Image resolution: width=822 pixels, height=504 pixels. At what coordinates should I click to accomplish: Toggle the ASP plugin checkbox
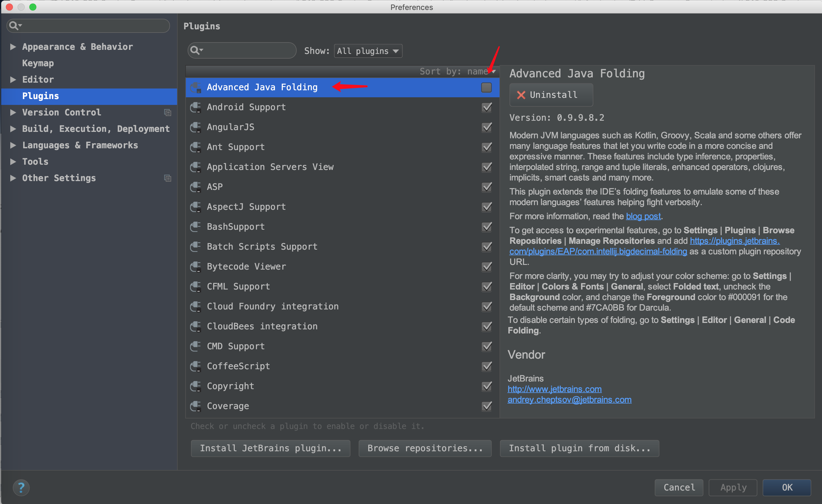[486, 187]
